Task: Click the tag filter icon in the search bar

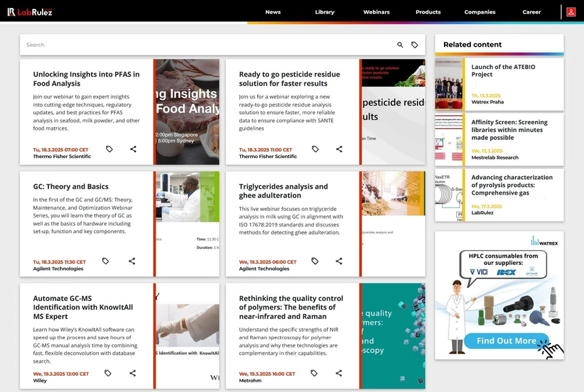Action: point(415,45)
